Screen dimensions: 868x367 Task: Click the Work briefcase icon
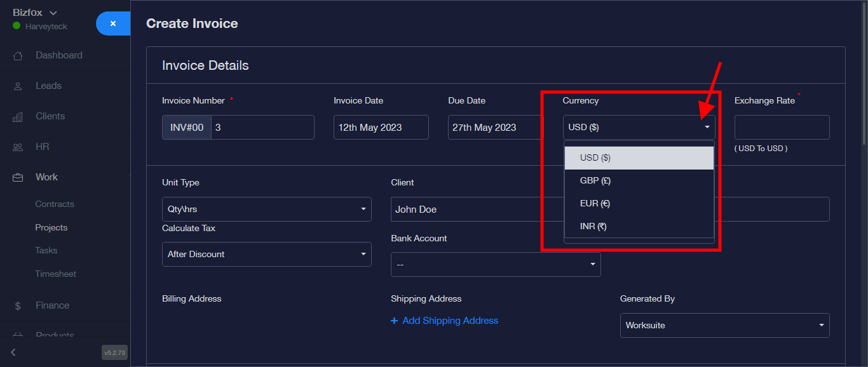point(18,178)
